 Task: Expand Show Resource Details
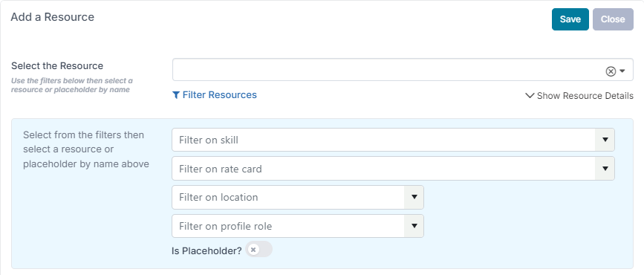pos(579,96)
